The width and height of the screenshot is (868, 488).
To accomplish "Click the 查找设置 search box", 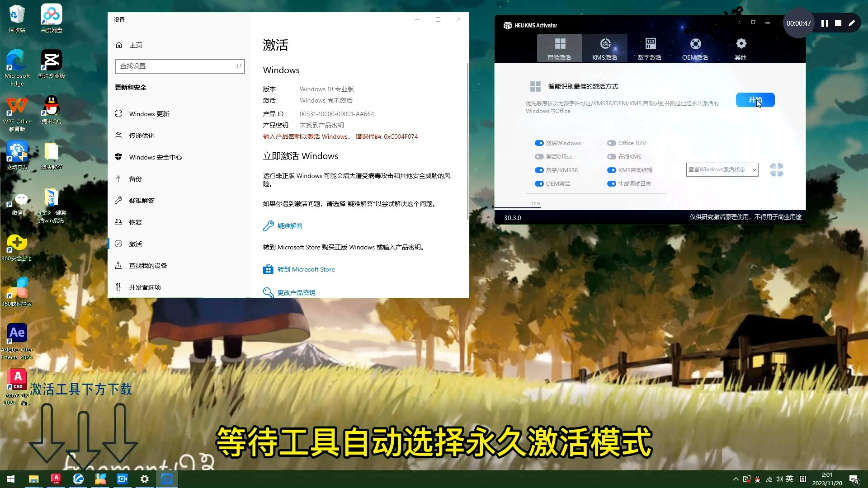I will click(179, 66).
